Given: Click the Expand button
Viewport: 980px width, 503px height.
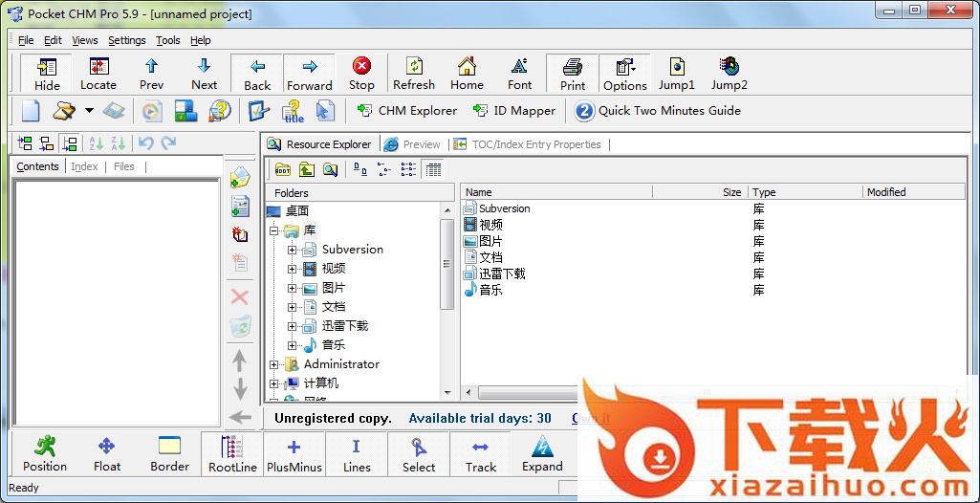Looking at the screenshot, I should [542, 453].
